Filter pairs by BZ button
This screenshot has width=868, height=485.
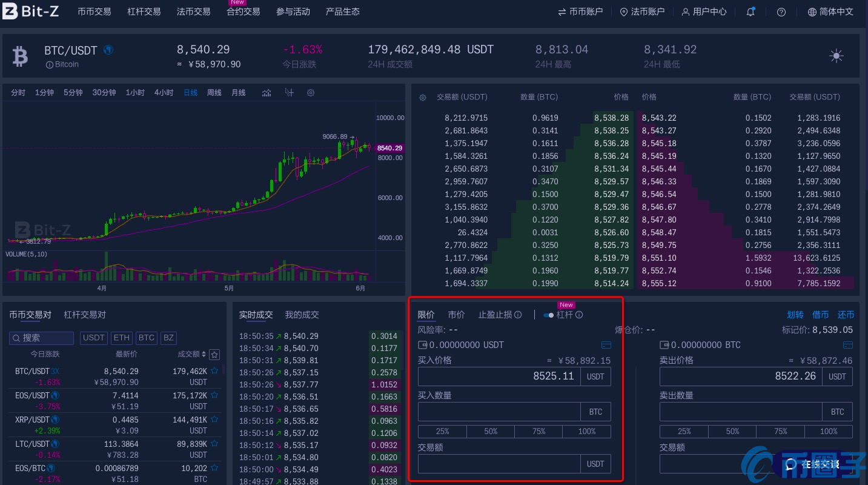pyautogui.click(x=168, y=338)
